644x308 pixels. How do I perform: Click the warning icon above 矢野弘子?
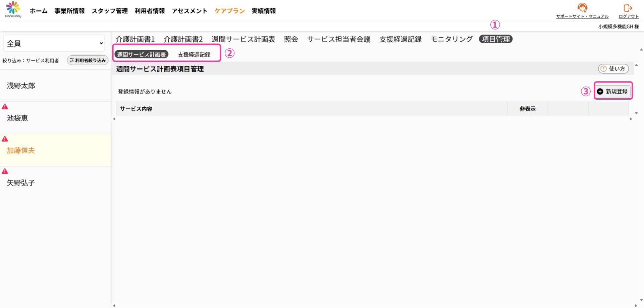point(5,171)
